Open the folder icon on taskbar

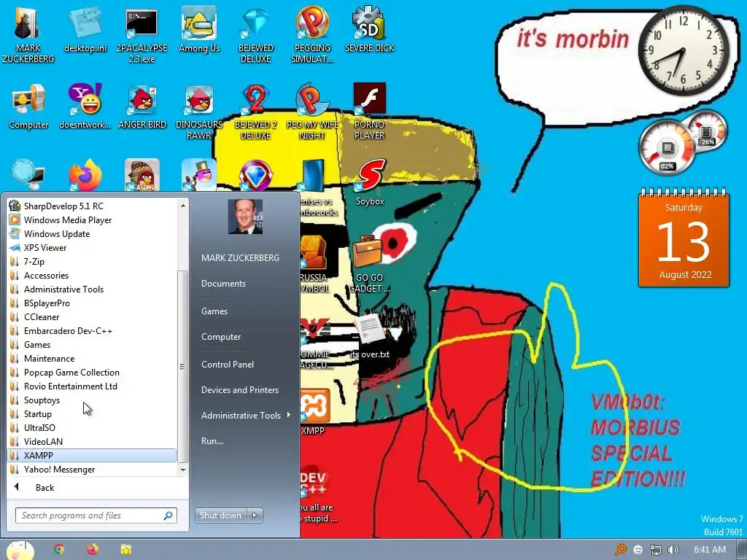(x=126, y=550)
